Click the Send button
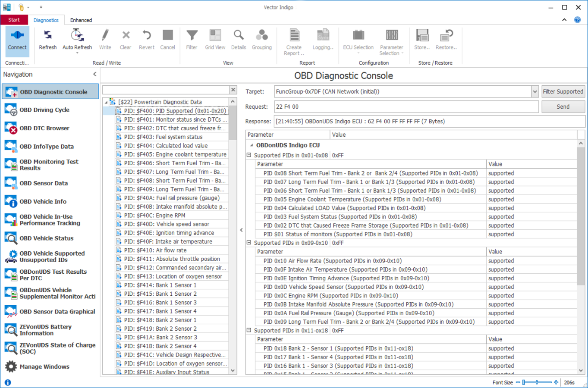Screen dimensions: 588x388 [563, 106]
